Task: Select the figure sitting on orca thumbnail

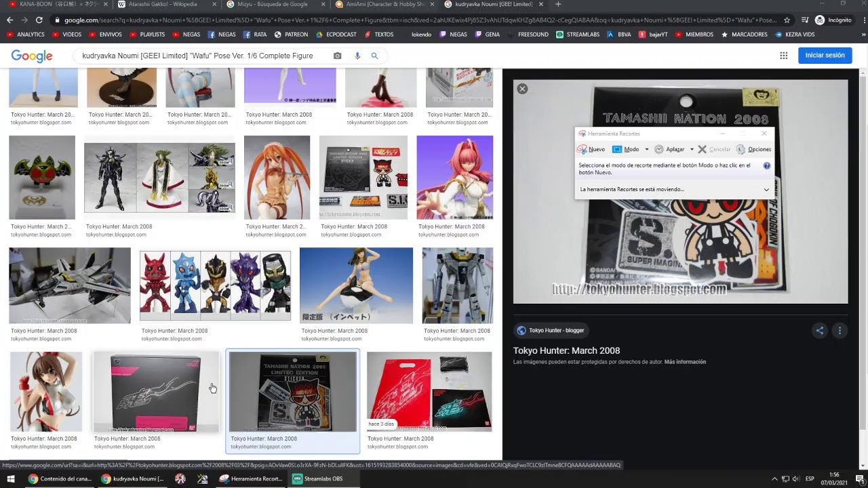Action: coord(356,285)
